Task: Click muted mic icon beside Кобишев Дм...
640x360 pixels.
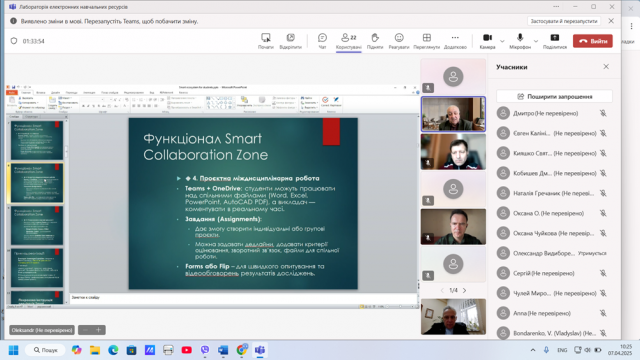Action: click(x=603, y=173)
